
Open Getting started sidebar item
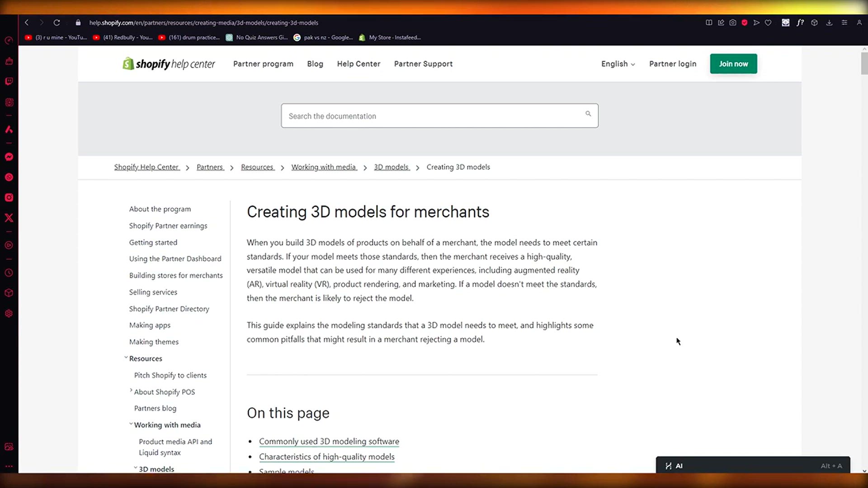pos(153,243)
